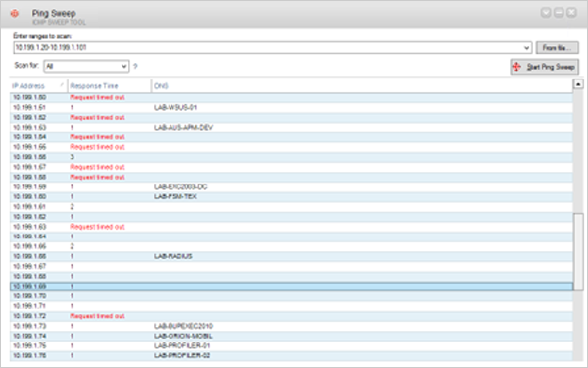
Task: Select the LAB-PROFILER-01 DNS entry
Action: coord(181,345)
